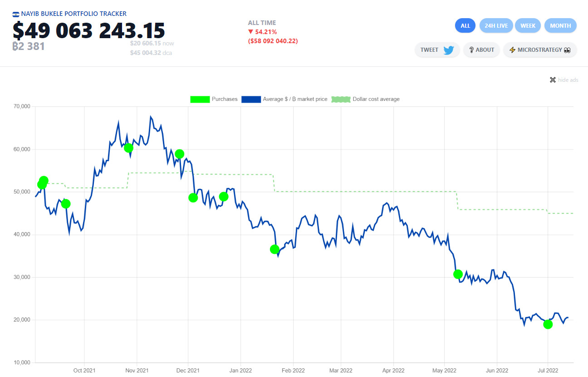The width and height of the screenshot is (588, 377).
Task: Click the Average $ / B market price legend label
Action: coord(295,99)
